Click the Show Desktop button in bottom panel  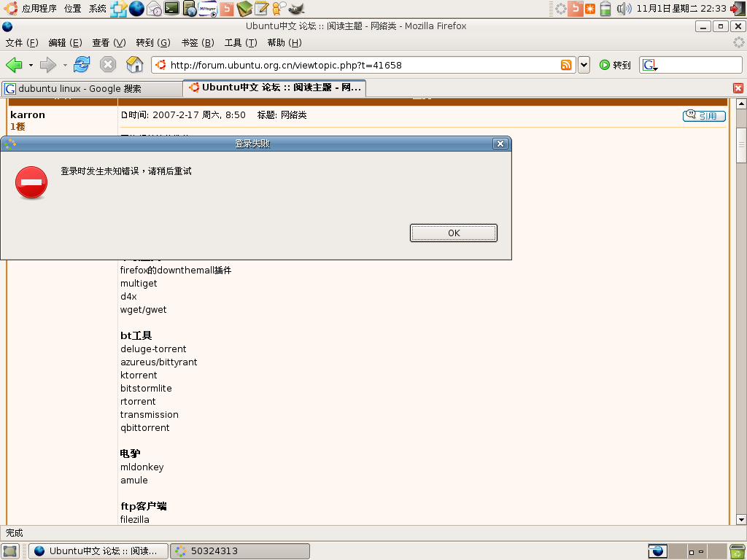(x=10, y=551)
